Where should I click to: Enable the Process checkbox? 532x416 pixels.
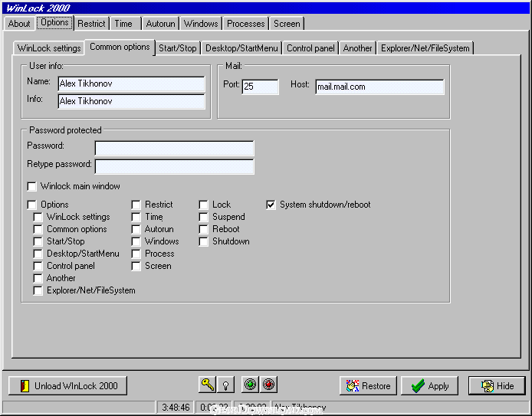click(136, 254)
